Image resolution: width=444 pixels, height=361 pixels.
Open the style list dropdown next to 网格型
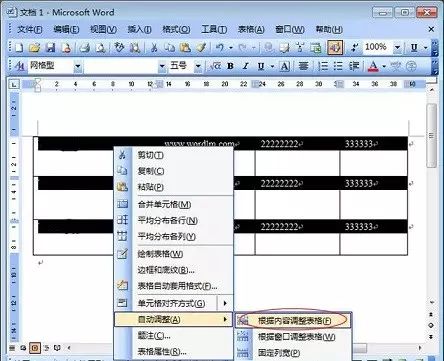[x=78, y=66]
